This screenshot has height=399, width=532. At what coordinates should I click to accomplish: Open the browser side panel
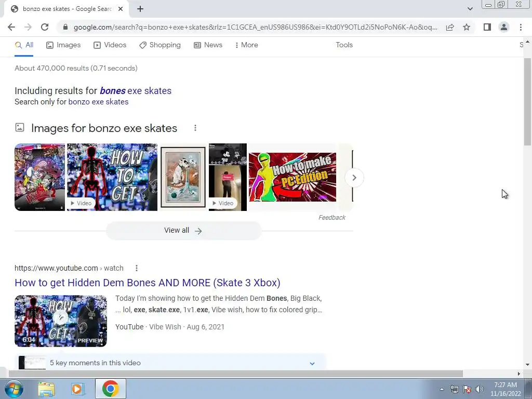pos(487,27)
